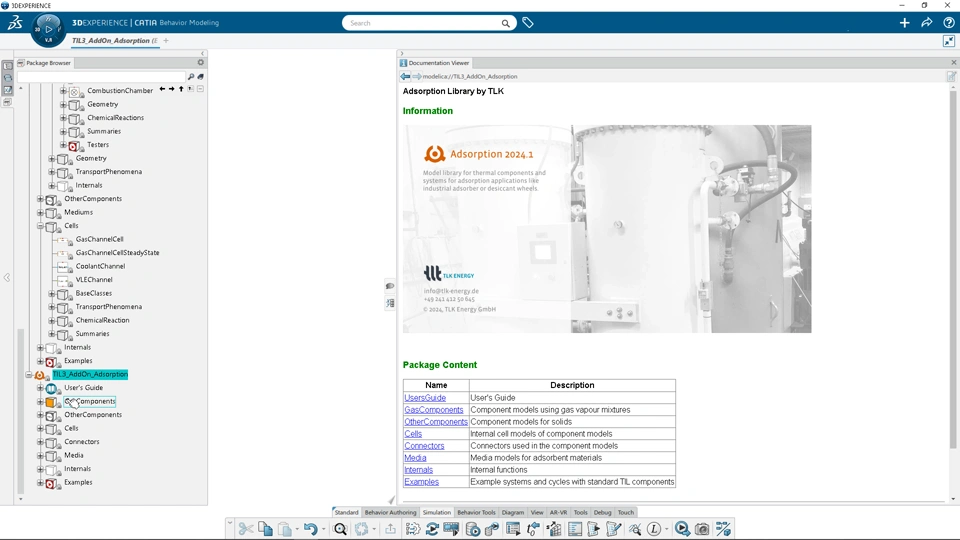Expand the Connectors tree node
The width and height of the screenshot is (960, 540).
click(40, 442)
